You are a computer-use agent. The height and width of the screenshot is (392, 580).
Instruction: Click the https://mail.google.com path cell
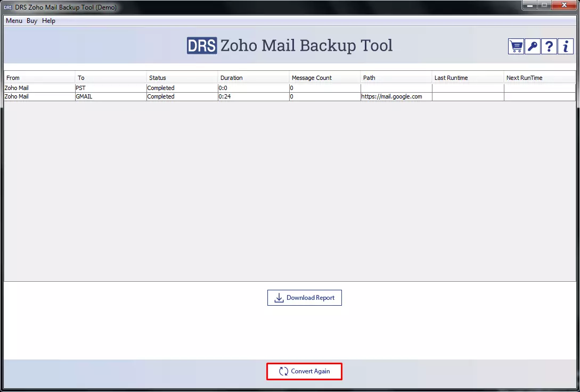tap(397, 96)
